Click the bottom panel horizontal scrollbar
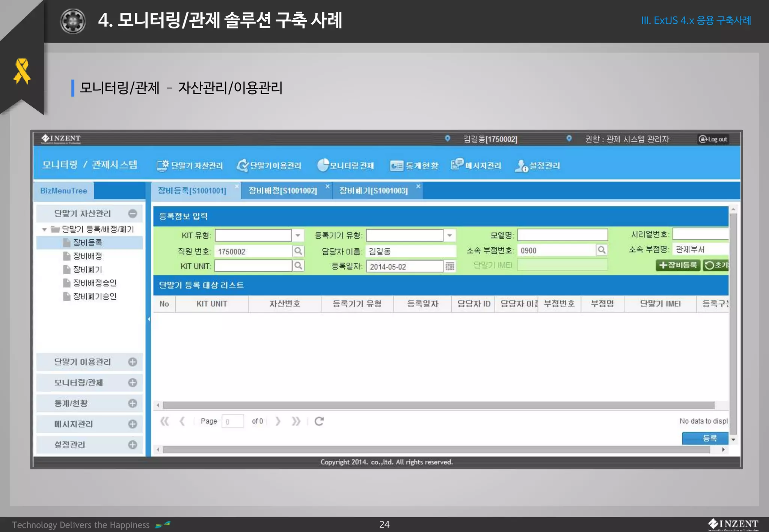Viewport: 769px width, 532px height. (436, 449)
